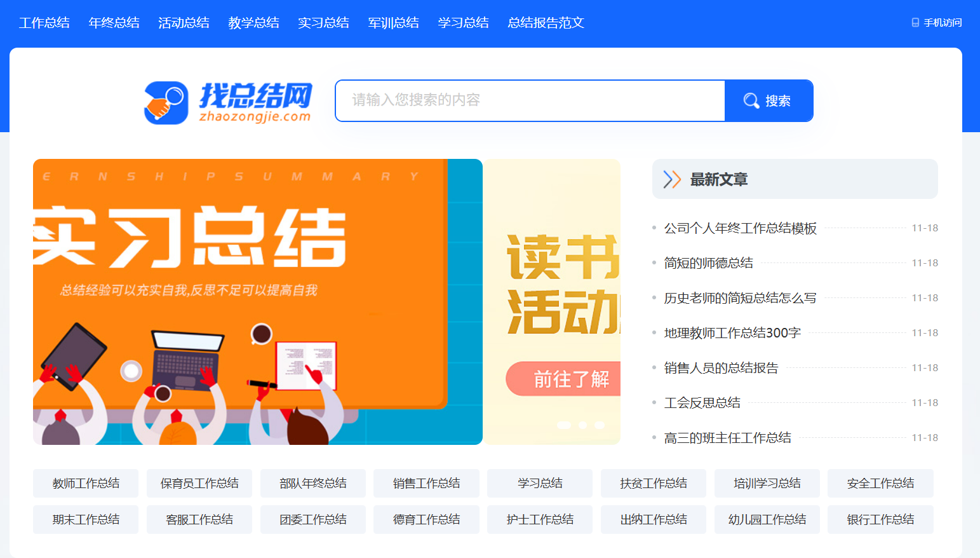980x558 pixels.
Task: Open the 实习总结 top menu item
Action: tap(324, 23)
